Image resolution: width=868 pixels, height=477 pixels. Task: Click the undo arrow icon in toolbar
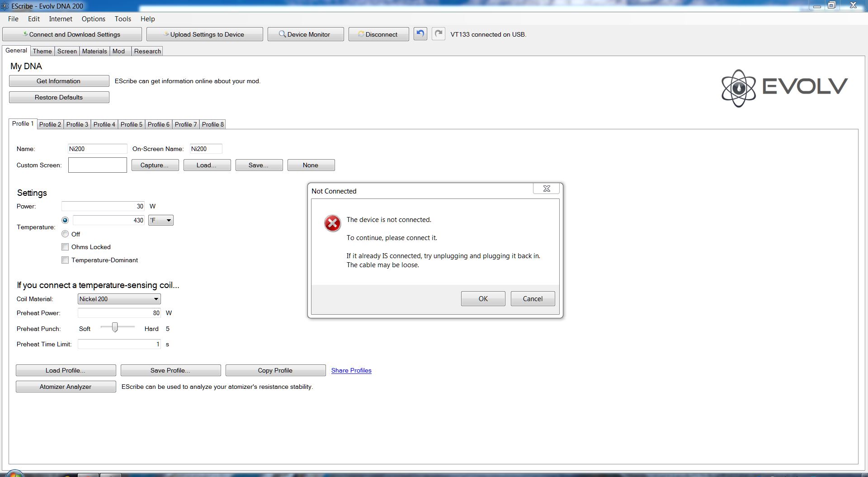click(420, 34)
